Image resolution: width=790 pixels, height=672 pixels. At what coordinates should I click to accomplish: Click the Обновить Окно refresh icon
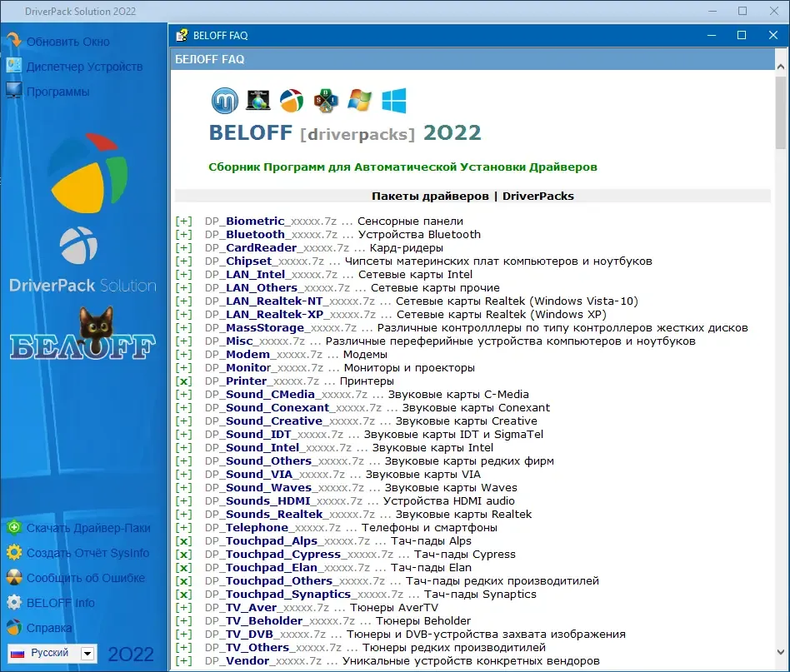[x=14, y=40]
